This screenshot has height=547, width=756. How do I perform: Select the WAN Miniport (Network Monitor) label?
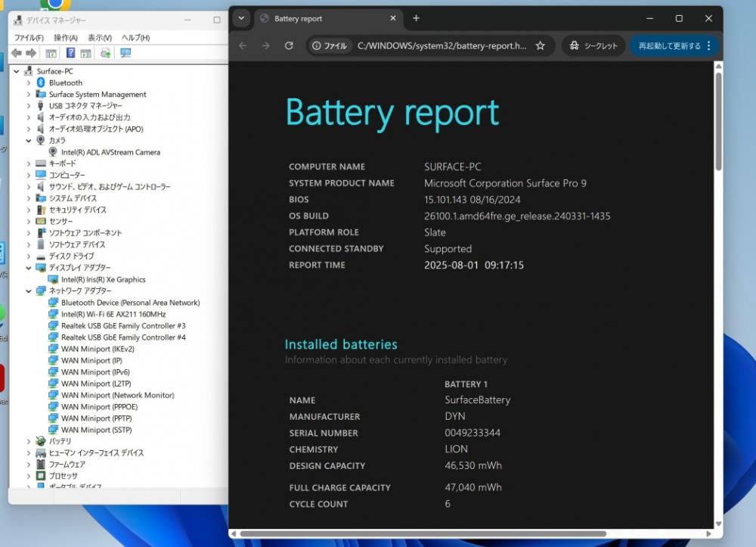(118, 395)
